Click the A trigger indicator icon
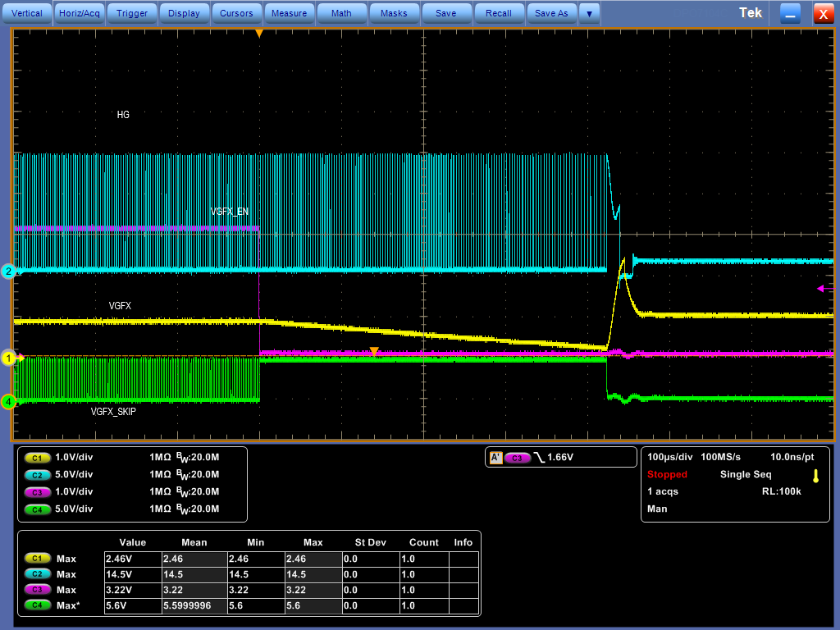 (x=496, y=458)
